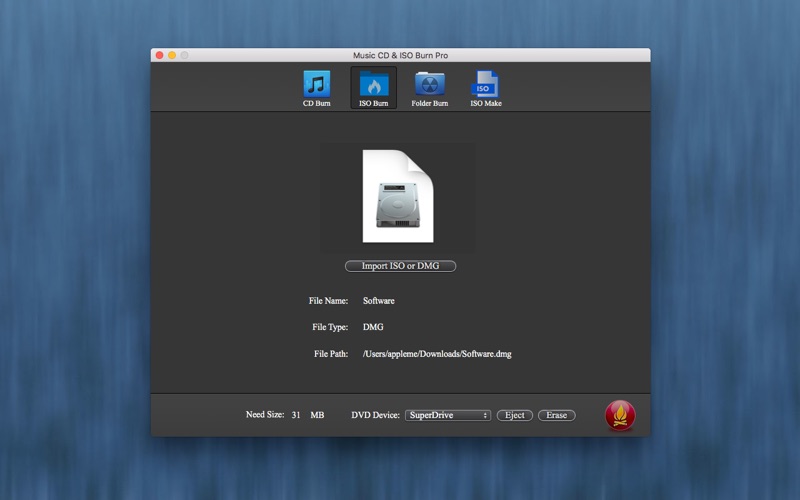800x500 pixels.
Task: Click the File Name: label
Action: pos(328,301)
